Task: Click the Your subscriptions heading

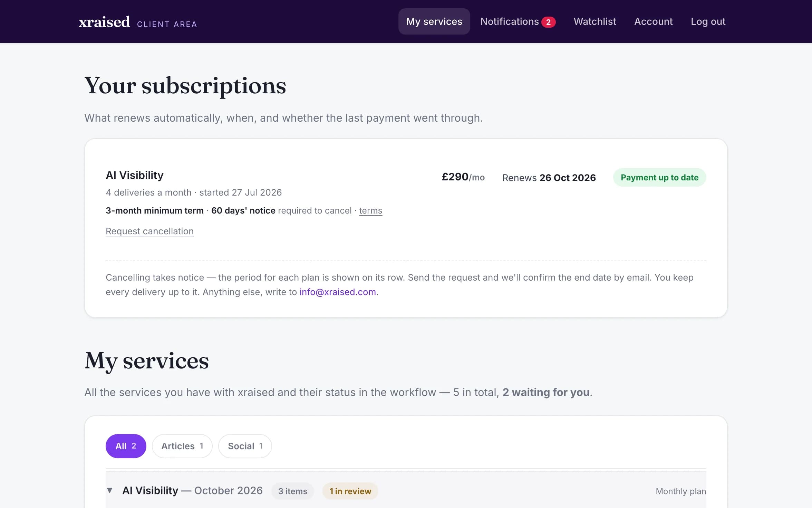Action: 185,86
